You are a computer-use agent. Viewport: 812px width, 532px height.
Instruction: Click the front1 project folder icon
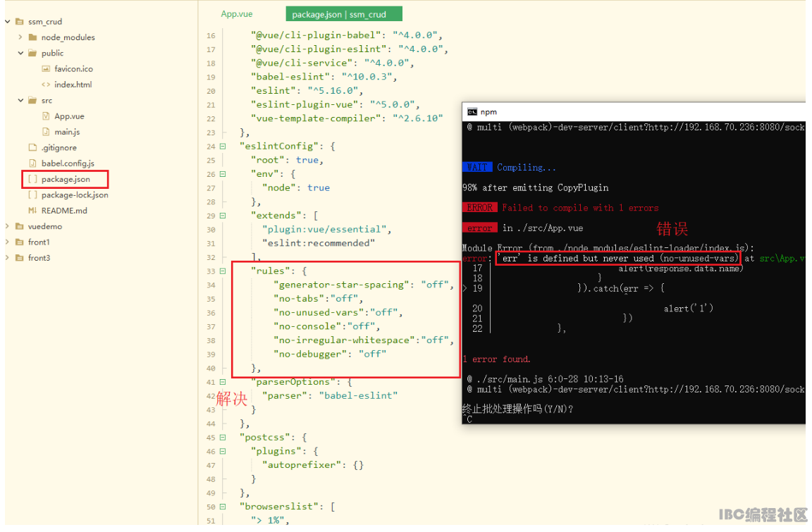[20, 242]
